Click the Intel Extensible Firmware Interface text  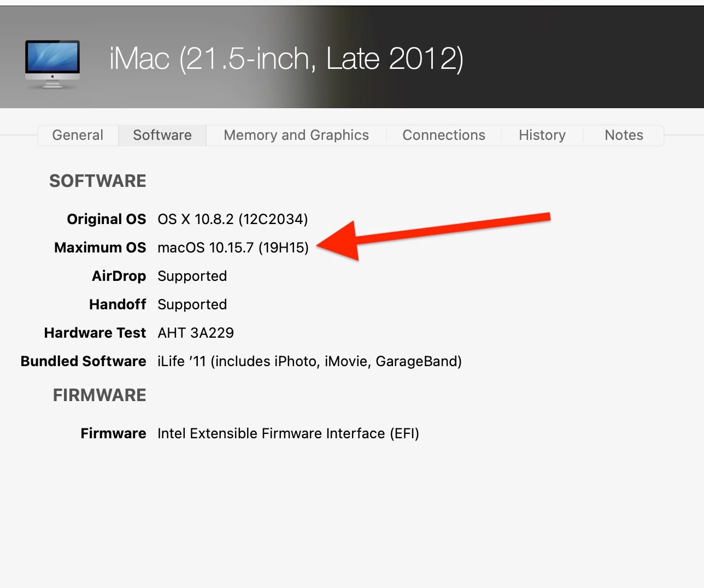point(288,433)
